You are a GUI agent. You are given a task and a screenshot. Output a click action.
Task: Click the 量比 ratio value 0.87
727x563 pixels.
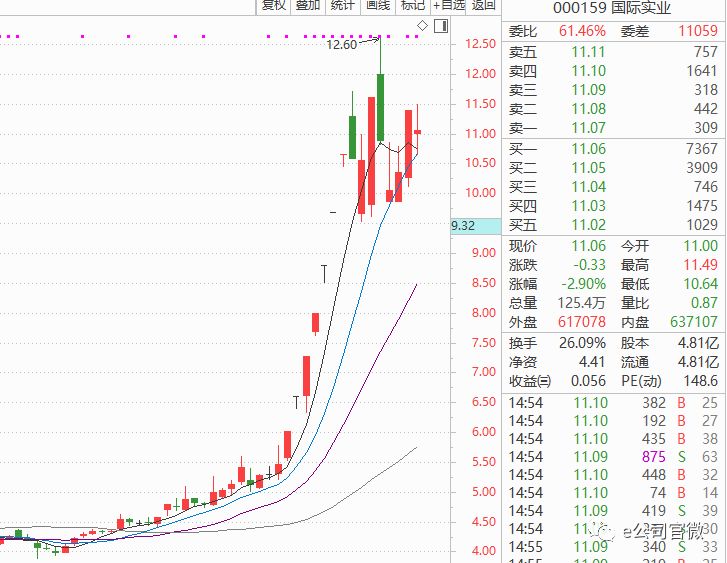[x=704, y=303]
